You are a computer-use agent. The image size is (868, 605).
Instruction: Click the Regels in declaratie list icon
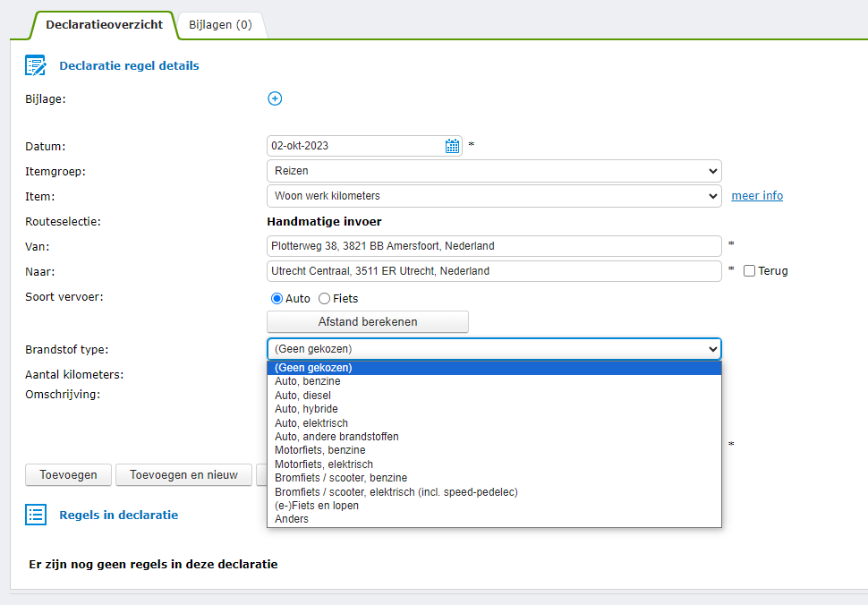[36, 515]
